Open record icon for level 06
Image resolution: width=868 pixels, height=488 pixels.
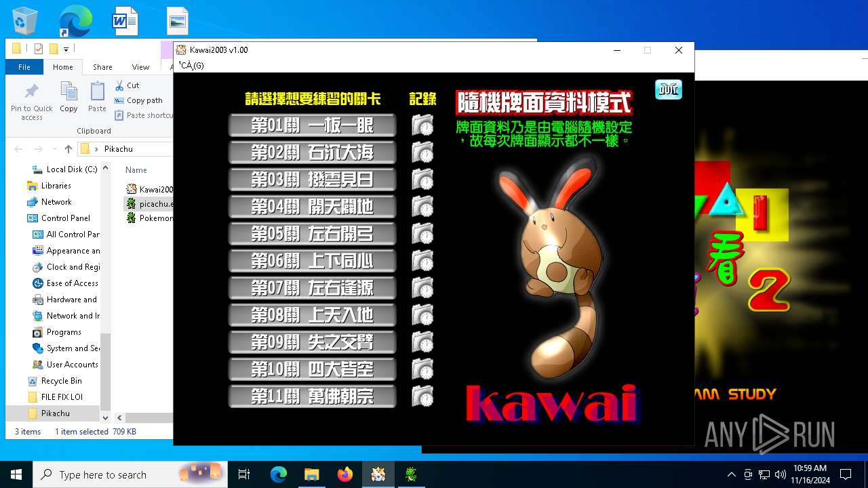(x=422, y=261)
